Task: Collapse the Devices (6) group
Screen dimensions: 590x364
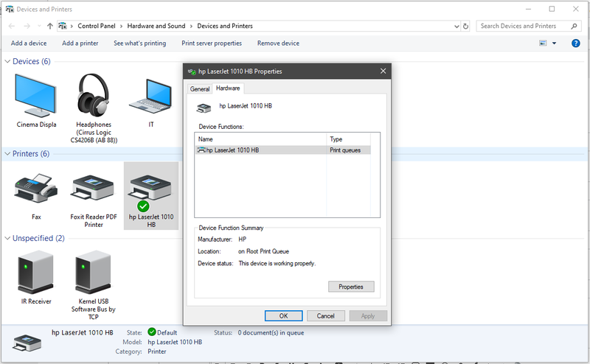Action: click(7, 61)
